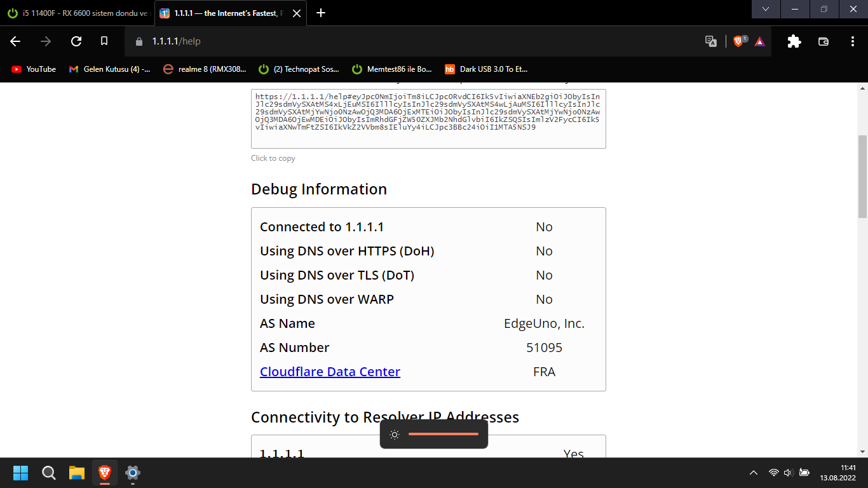Select the "Using DNS over WARP" label
The image size is (868, 488).
pos(327,299)
